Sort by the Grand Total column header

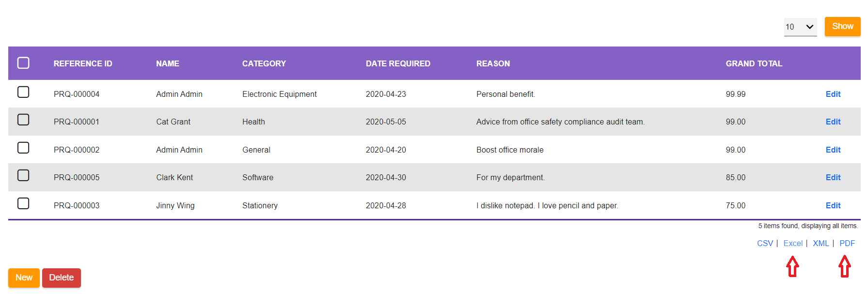coord(754,63)
